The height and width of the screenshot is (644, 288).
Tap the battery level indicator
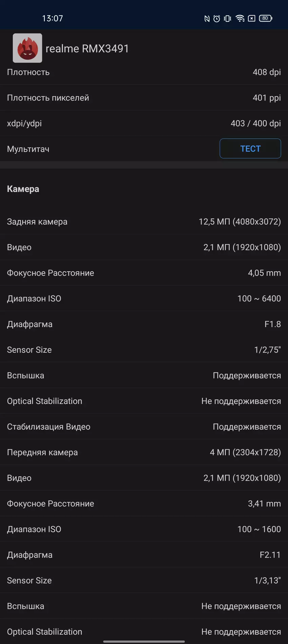pyautogui.click(x=266, y=18)
